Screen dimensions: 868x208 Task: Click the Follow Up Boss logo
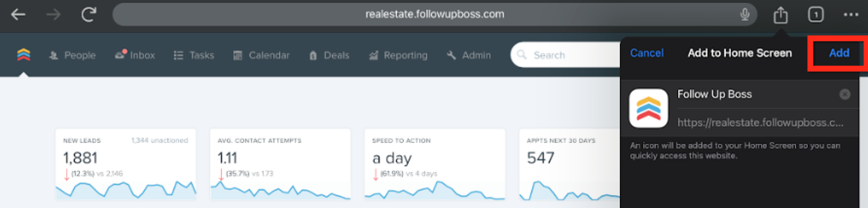click(x=23, y=55)
